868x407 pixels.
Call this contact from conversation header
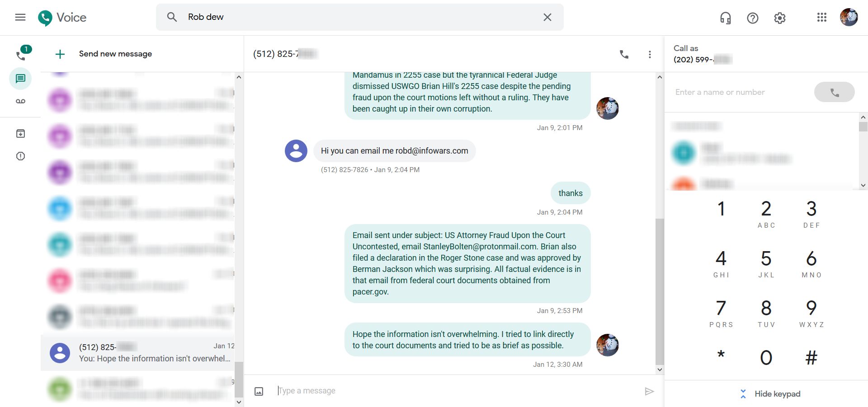coord(624,54)
